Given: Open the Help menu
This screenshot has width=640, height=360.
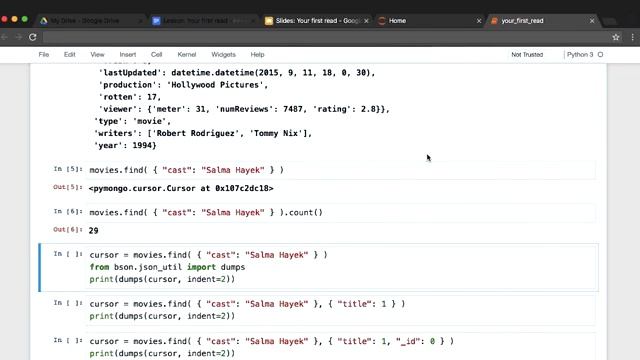Looking at the screenshot, I should coord(257,54).
